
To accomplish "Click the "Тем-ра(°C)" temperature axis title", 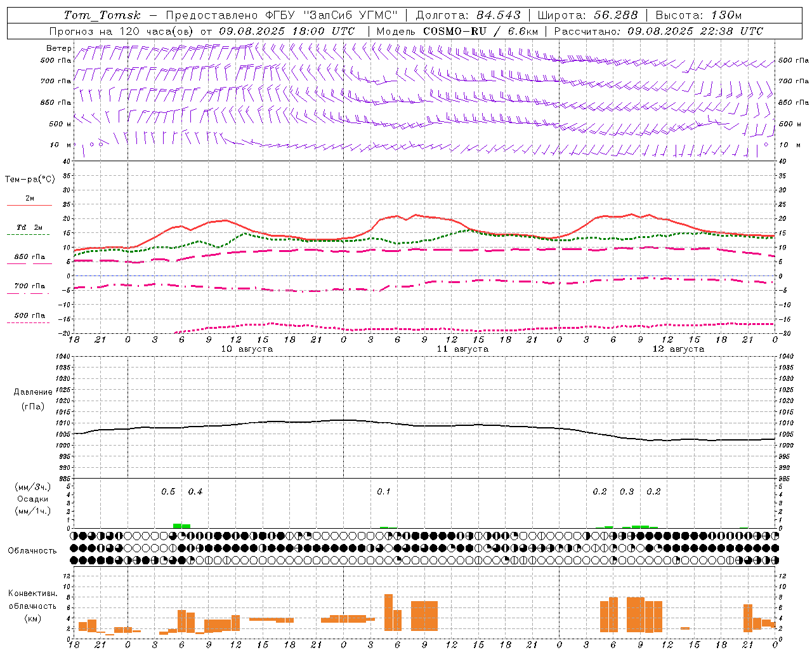I will [30, 180].
